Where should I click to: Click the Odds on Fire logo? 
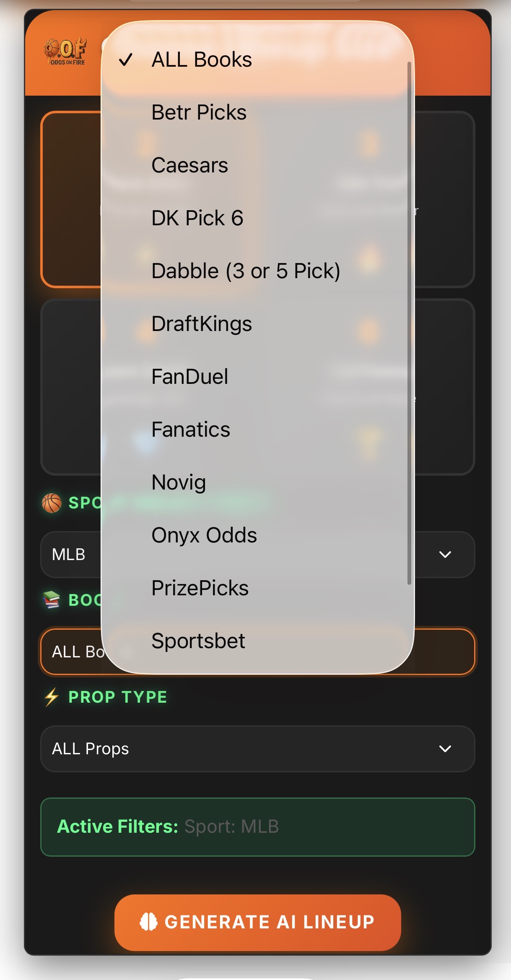pyautogui.click(x=65, y=52)
